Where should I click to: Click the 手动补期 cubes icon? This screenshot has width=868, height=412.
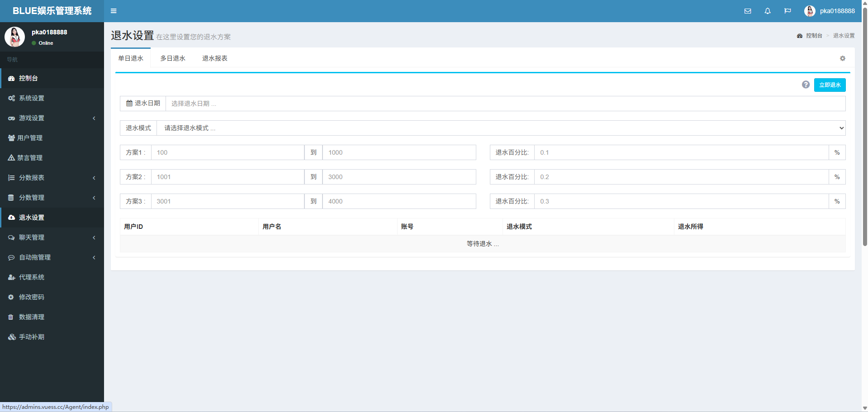[12, 337]
